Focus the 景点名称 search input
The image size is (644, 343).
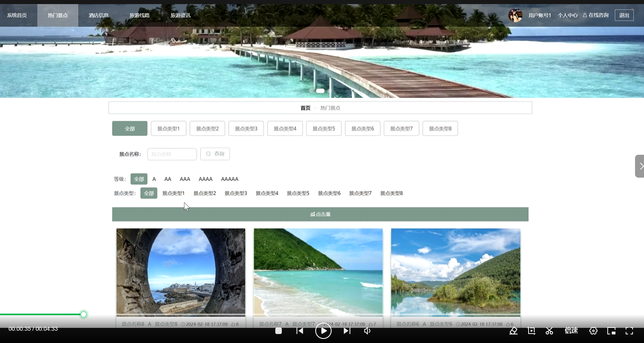click(x=172, y=154)
